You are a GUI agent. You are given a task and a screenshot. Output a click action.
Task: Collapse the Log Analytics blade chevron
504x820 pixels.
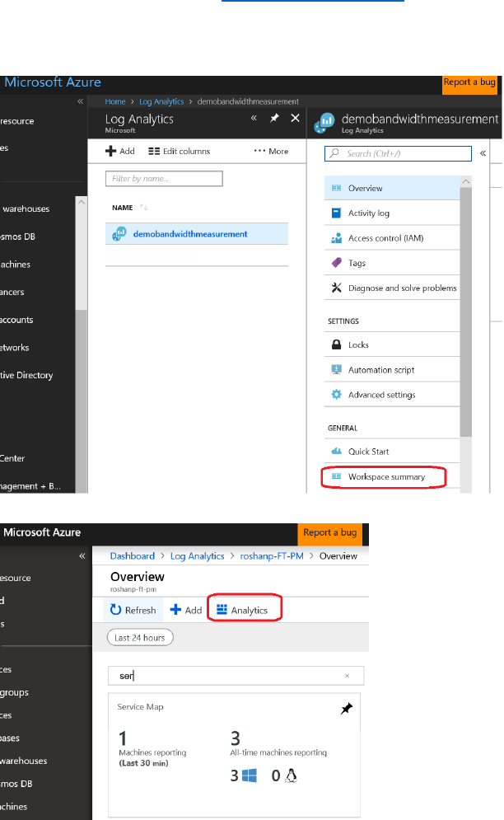click(x=255, y=119)
